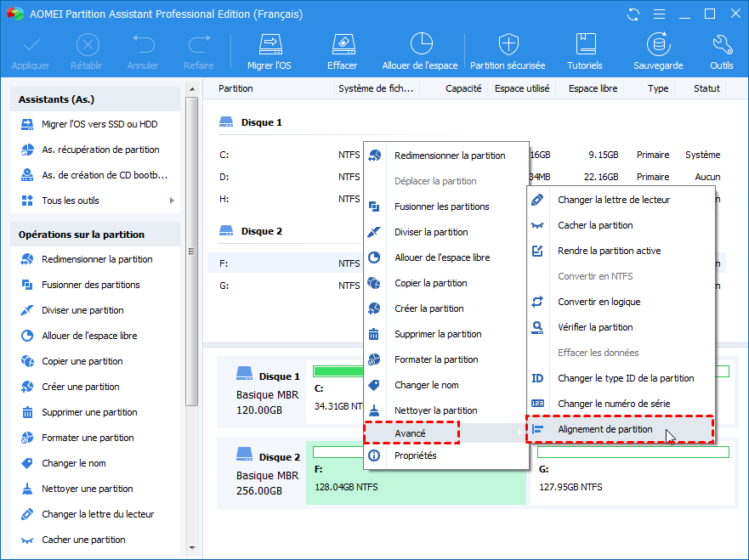Click sidebar scrollbar down arrow
Viewport: 749px width, 560px height.
click(192, 548)
